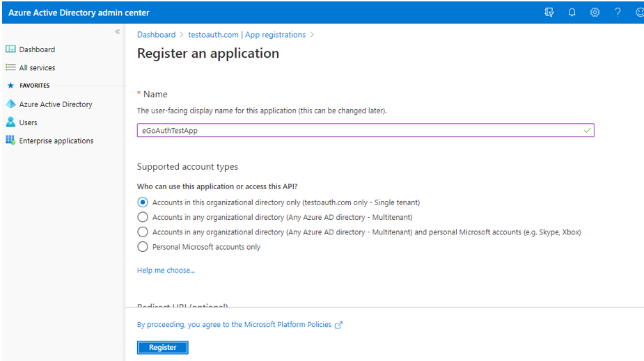This screenshot has height=361, width=644.
Task: Click the Dashboard breadcrumb link
Action: pyautogui.click(x=156, y=35)
